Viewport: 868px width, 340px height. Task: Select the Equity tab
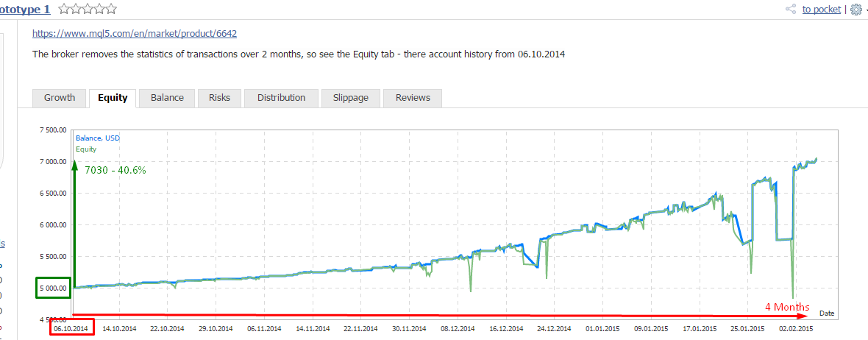[113, 98]
